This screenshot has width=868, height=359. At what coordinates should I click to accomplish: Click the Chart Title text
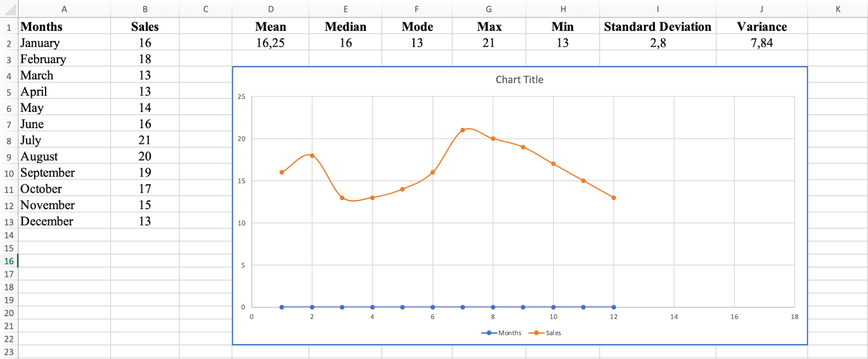[x=519, y=79]
